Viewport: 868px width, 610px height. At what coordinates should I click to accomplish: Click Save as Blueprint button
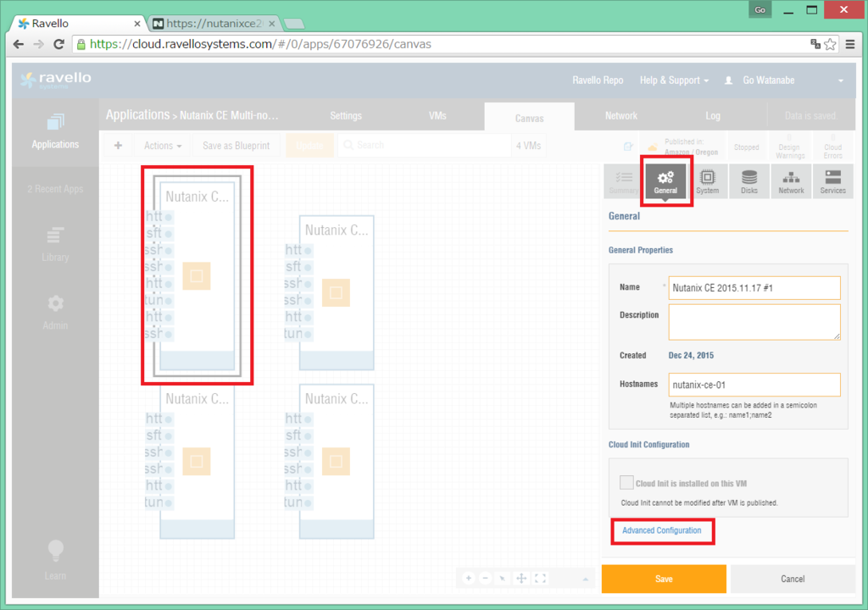click(x=236, y=146)
